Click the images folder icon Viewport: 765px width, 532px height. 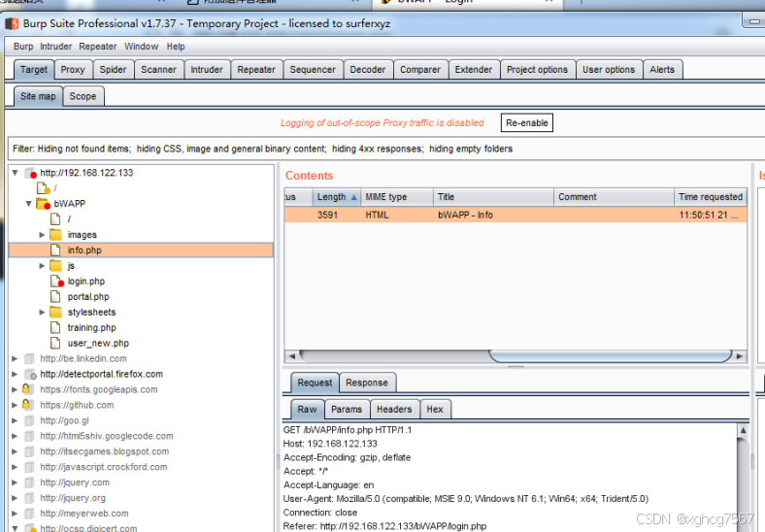click(55, 235)
